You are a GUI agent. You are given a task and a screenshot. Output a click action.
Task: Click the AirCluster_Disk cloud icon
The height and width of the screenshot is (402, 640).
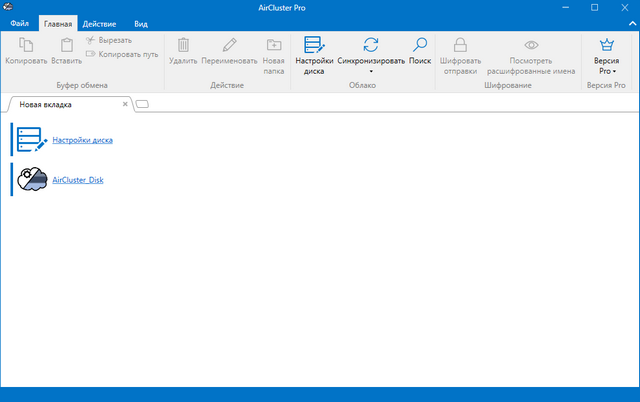(x=34, y=178)
